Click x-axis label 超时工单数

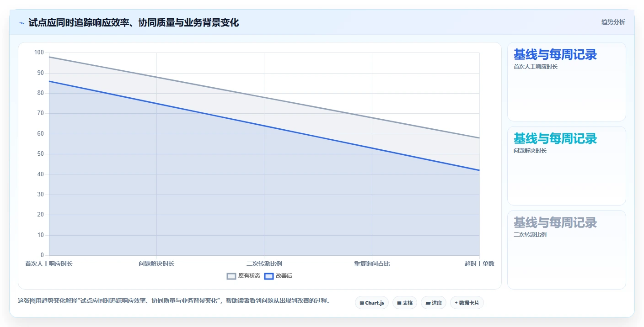tap(479, 264)
